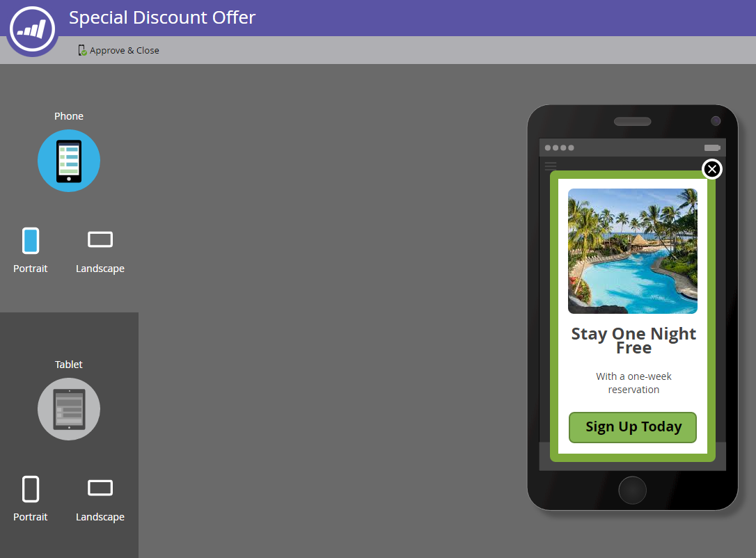Click the phone home button
The height and width of the screenshot is (558, 756).
click(633, 490)
